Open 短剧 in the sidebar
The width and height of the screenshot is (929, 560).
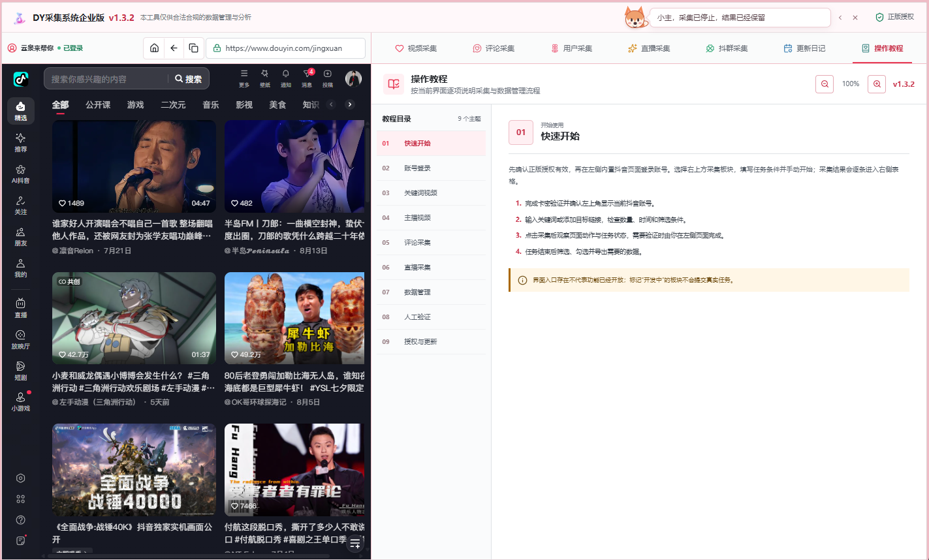pos(21,371)
